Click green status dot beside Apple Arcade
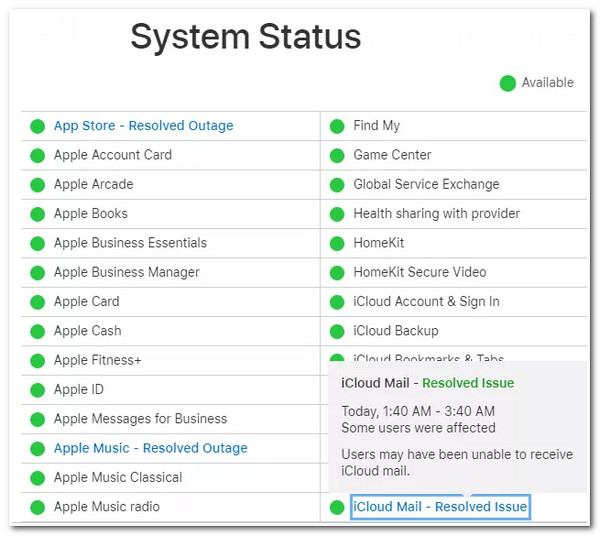600x536 pixels. click(38, 185)
